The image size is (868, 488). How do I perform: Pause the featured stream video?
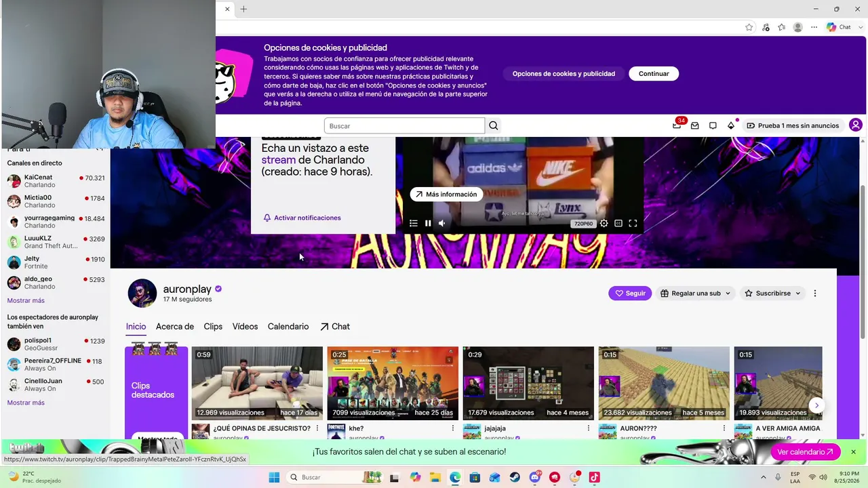point(428,223)
